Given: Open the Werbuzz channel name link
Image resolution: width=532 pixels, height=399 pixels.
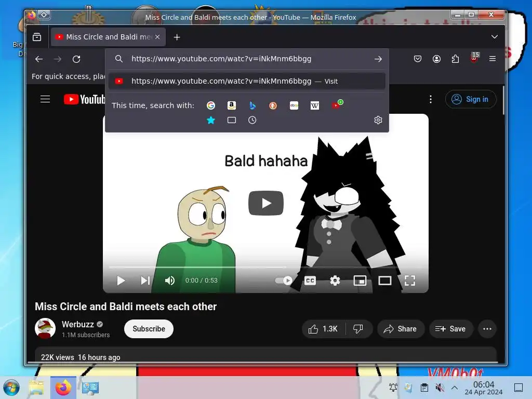Looking at the screenshot, I should coord(78,324).
